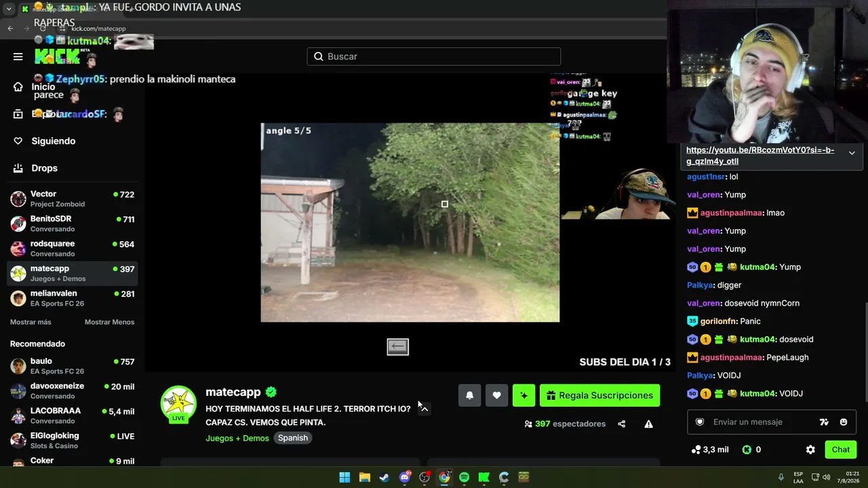Open the emoji picker in chat input
Screen dimensions: 868x488
[x=844, y=422]
